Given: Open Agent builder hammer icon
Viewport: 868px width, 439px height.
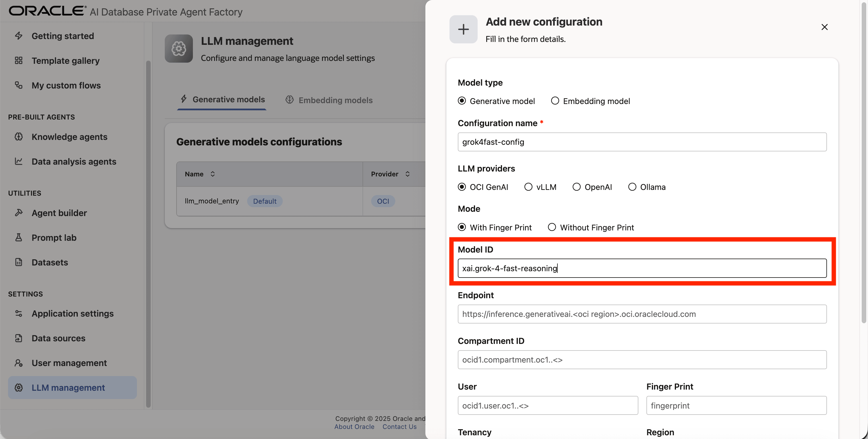Looking at the screenshot, I should tap(19, 213).
